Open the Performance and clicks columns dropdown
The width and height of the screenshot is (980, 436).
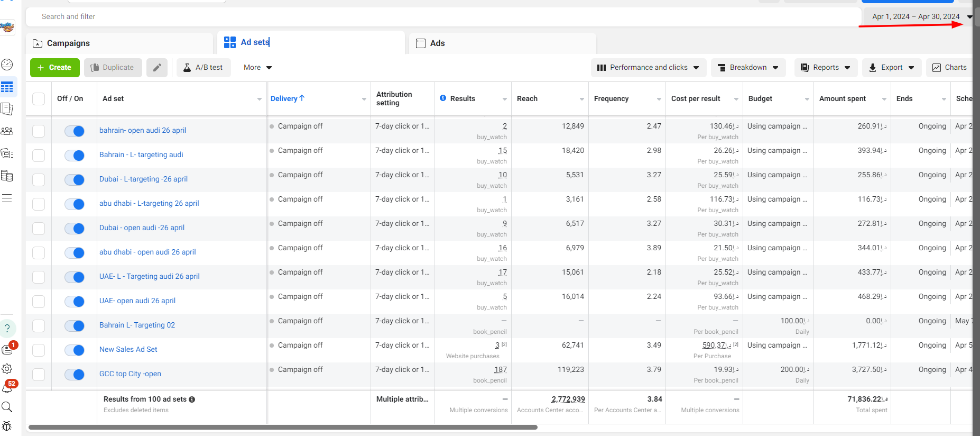tap(648, 68)
